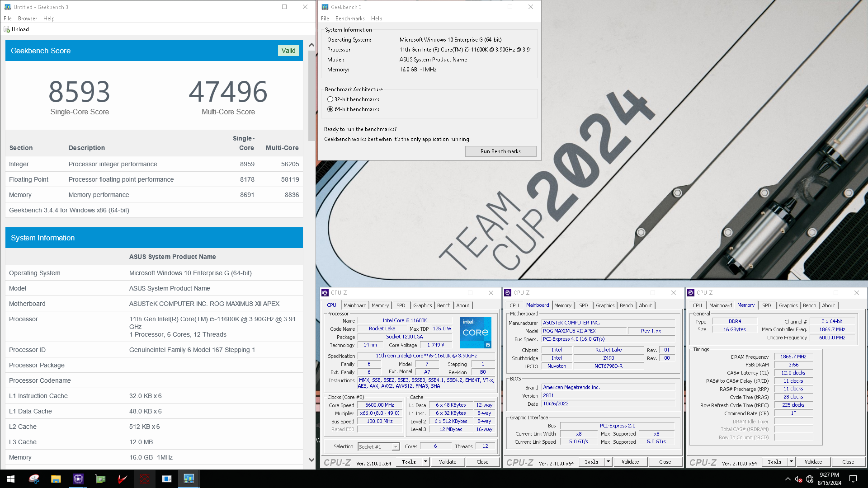The width and height of the screenshot is (868, 488).
Task: Switch to Bench tab in first CPU-Z window
Action: tap(444, 305)
